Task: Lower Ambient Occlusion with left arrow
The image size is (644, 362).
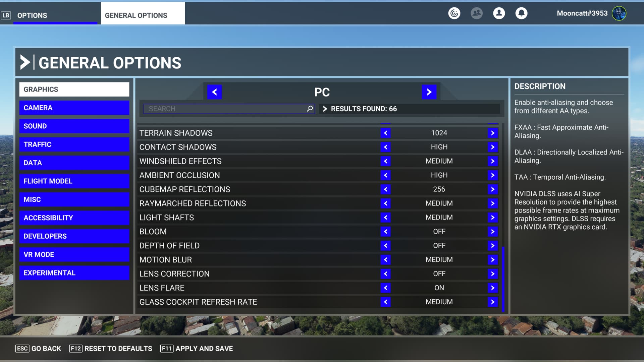Action: point(385,175)
